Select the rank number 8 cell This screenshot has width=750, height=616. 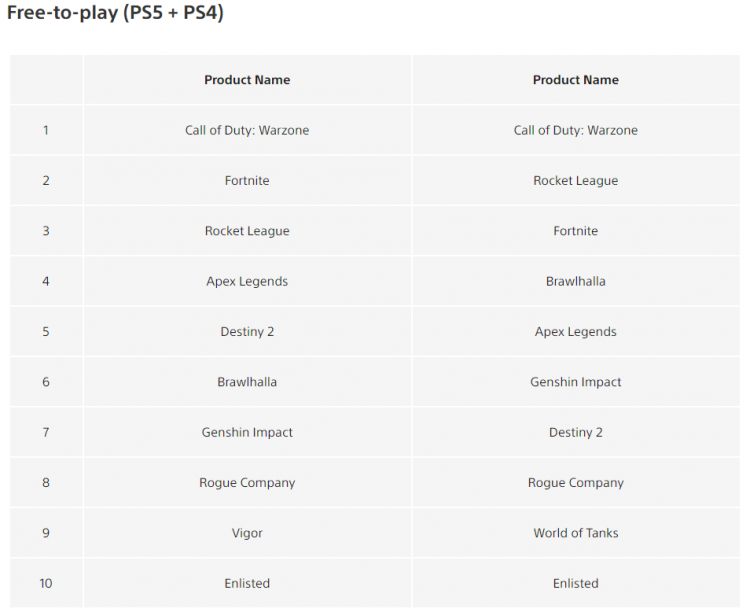pyautogui.click(x=46, y=483)
